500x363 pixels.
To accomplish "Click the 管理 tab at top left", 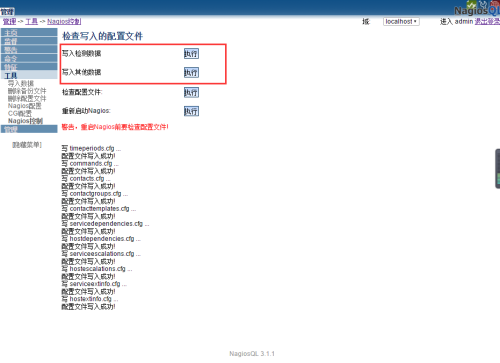I will click(7, 12).
